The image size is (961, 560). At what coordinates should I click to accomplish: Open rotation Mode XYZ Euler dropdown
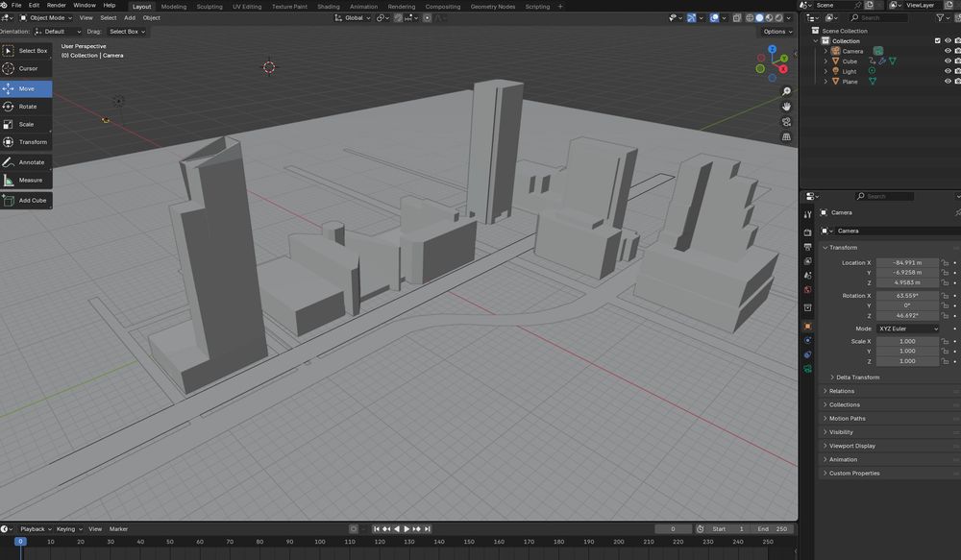[x=908, y=329]
